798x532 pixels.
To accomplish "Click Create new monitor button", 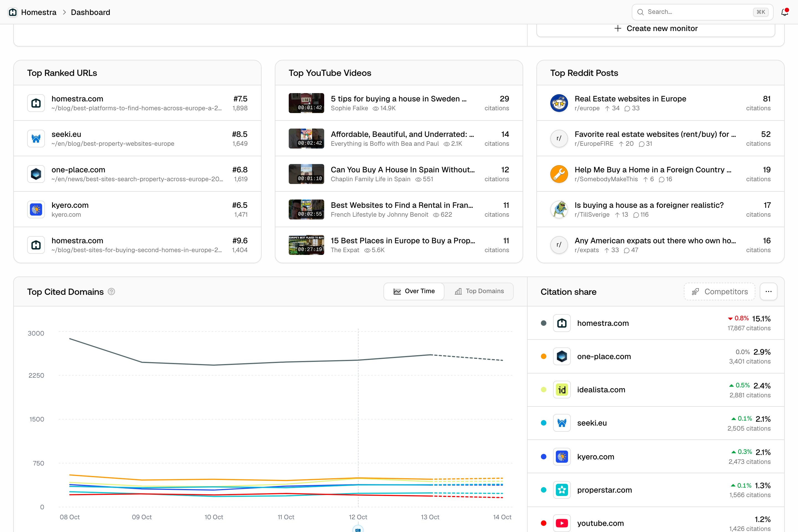I will [656, 29].
